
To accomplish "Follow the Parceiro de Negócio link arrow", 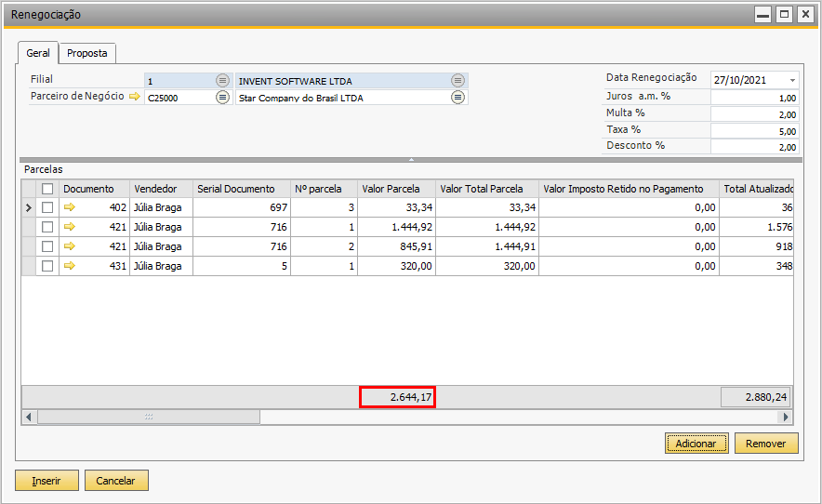I will (x=135, y=96).
